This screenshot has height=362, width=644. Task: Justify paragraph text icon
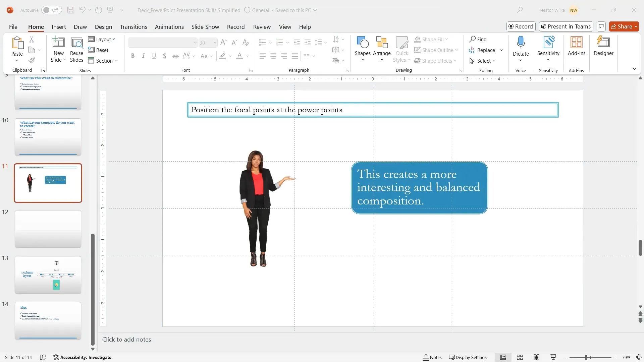pyautogui.click(x=295, y=56)
